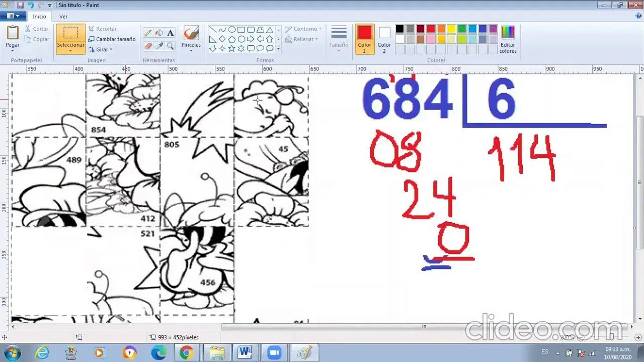Choose the diamond shape

point(222,39)
